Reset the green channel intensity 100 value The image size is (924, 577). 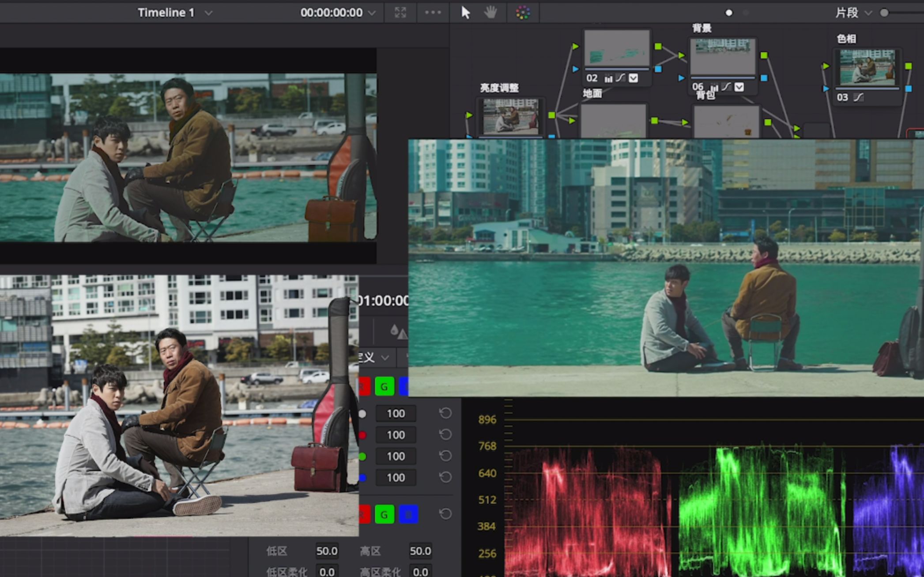pyautogui.click(x=445, y=456)
